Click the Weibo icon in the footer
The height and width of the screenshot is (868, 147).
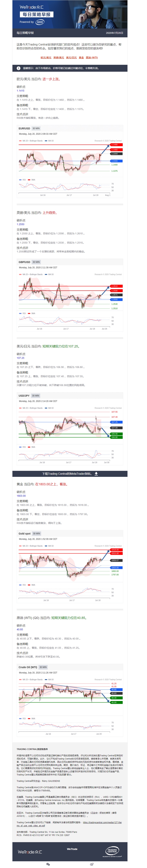pos(92,864)
